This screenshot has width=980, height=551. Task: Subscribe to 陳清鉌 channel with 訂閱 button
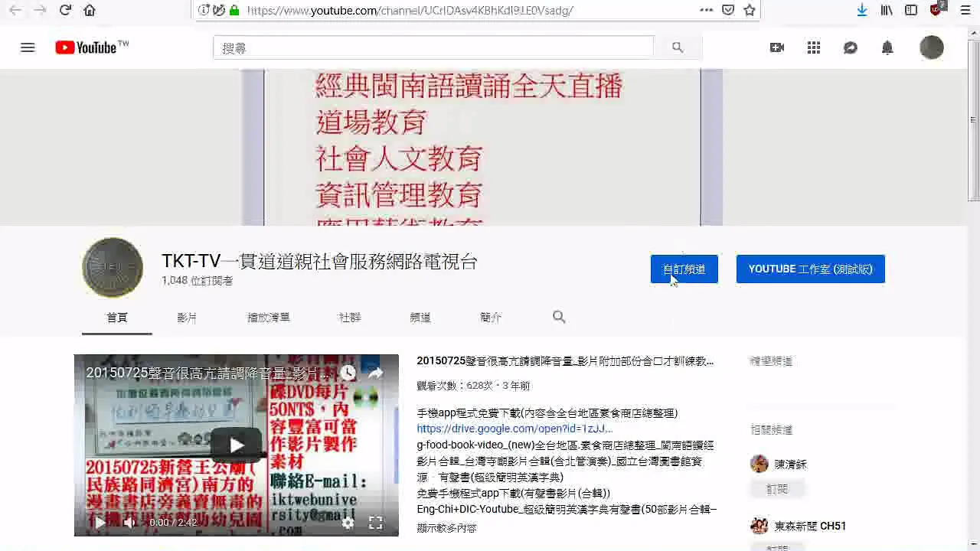click(777, 489)
